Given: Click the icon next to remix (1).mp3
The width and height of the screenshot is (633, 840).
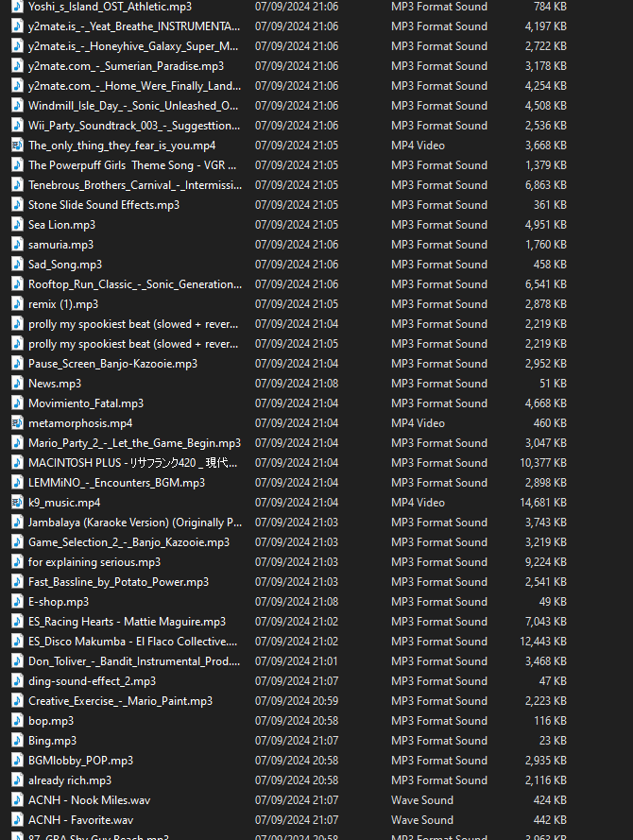Looking at the screenshot, I should coord(17,303).
